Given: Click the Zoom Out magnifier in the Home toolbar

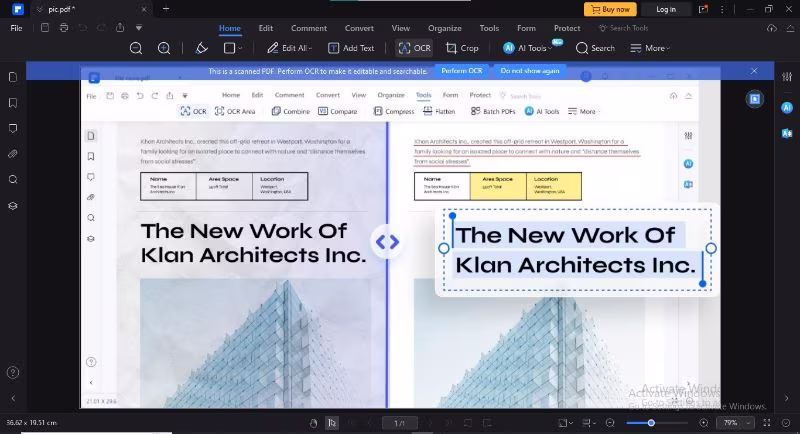Looking at the screenshot, I should point(136,48).
